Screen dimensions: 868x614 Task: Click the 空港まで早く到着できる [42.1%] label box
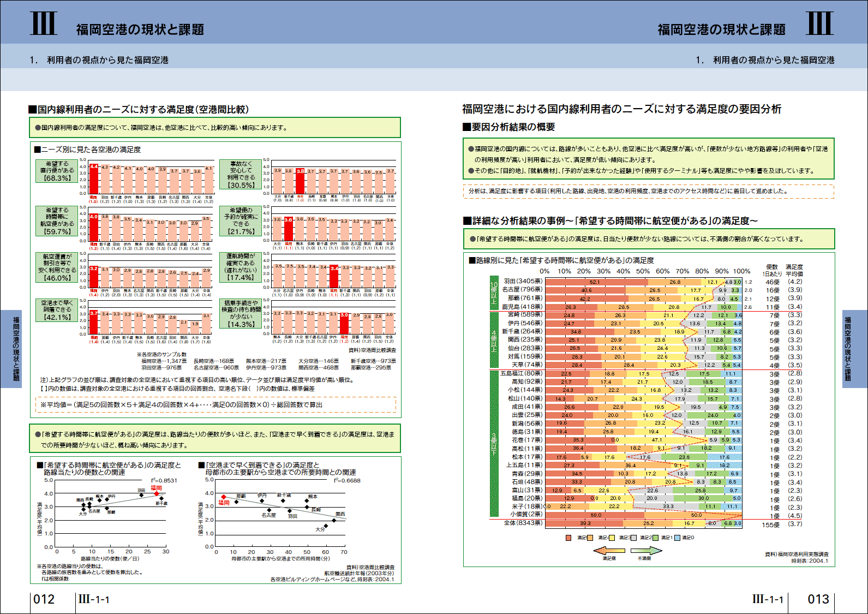click(x=57, y=310)
